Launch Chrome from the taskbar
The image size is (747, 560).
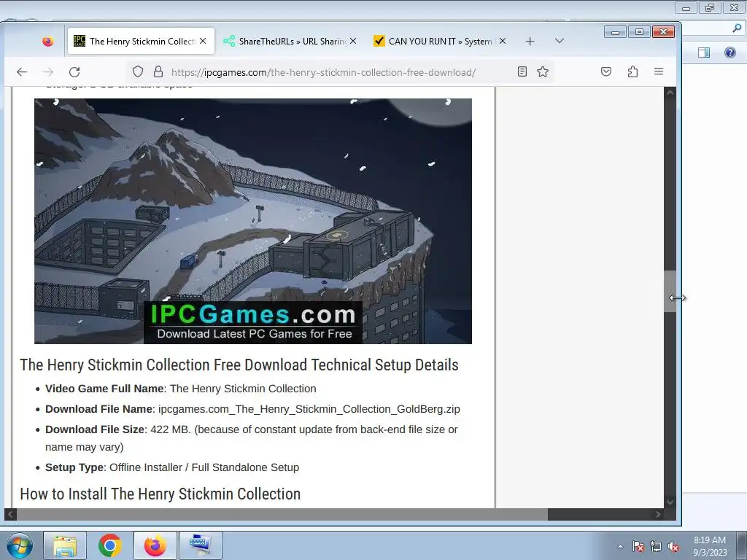[110, 545]
